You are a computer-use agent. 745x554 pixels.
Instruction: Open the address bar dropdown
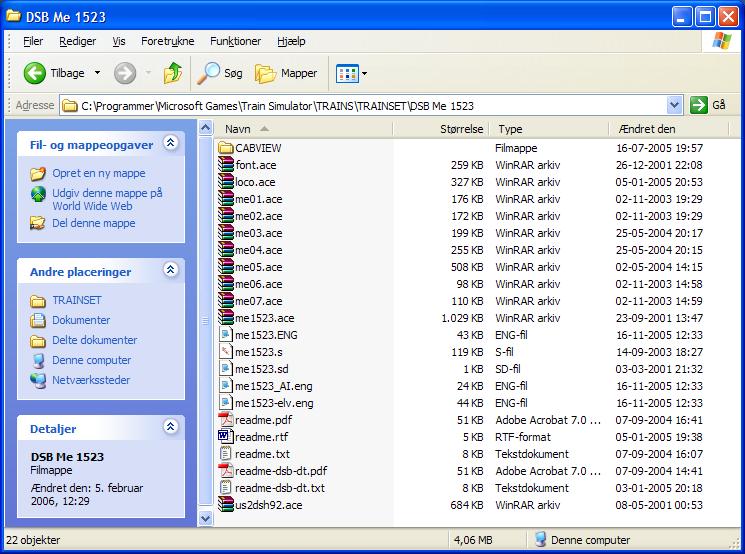click(674, 105)
